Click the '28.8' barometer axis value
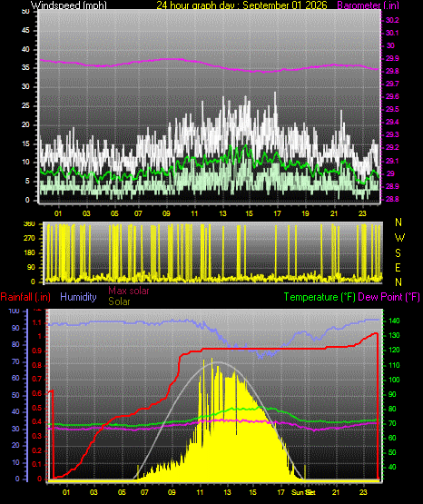 (x=392, y=199)
